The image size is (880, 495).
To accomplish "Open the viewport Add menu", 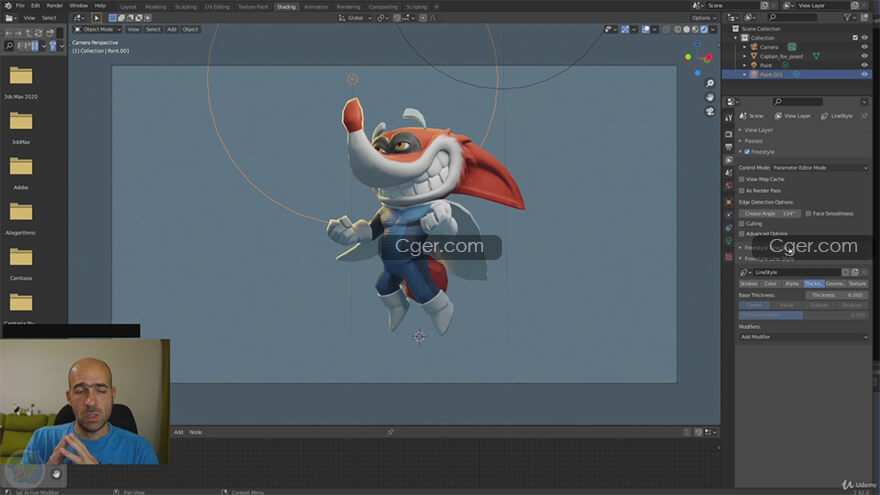I will tap(172, 29).
